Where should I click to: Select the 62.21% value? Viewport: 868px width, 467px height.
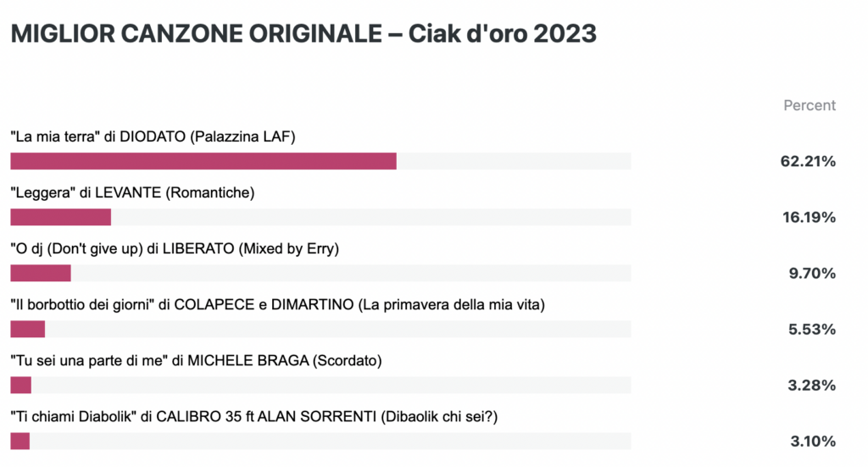(808, 162)
